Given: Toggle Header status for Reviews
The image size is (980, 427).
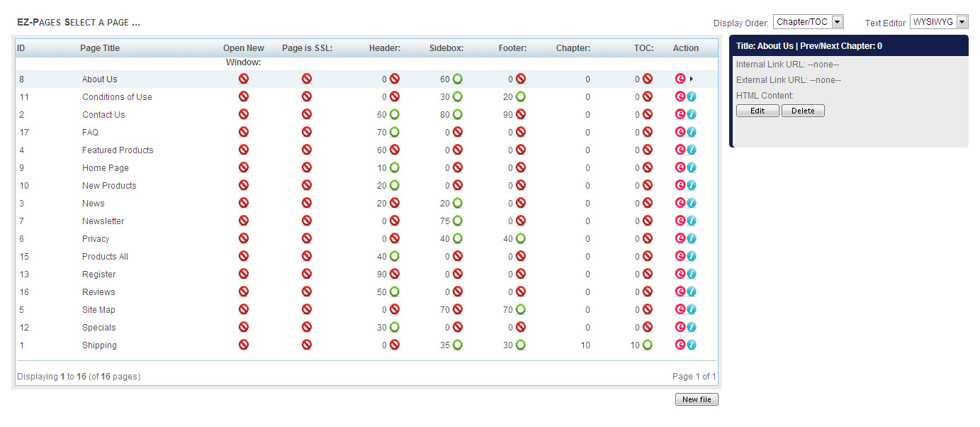Looking at the screenshot, I should [395, 292].
